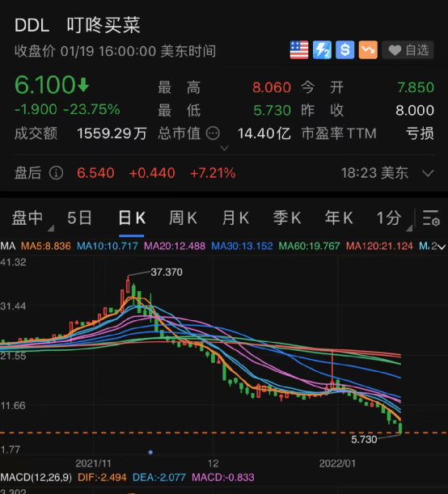The image size is (448, 494).
Task: Tap the MACD(12,26,9) indicator label
Action: (36, 477)
